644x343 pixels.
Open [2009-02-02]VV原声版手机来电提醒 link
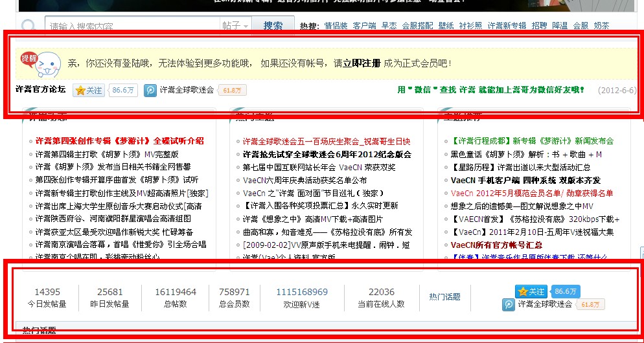coord(326,245)
